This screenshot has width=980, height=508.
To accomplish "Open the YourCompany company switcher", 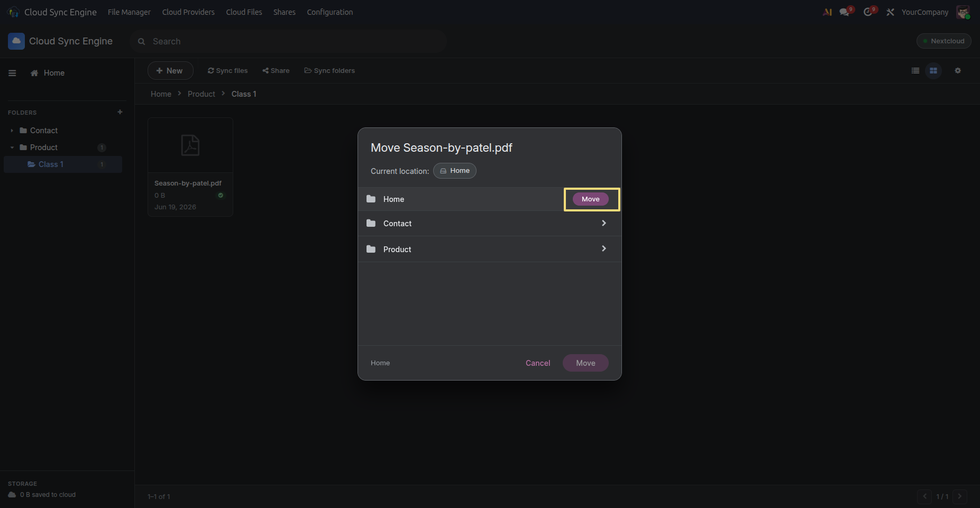I will [925, 12].
